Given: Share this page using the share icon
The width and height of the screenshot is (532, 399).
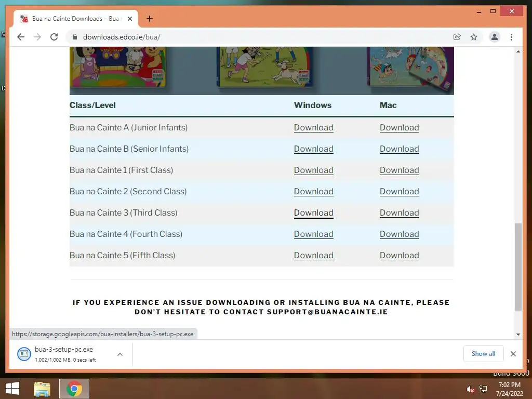Looking at the screenshot, I should pos(457,37).
